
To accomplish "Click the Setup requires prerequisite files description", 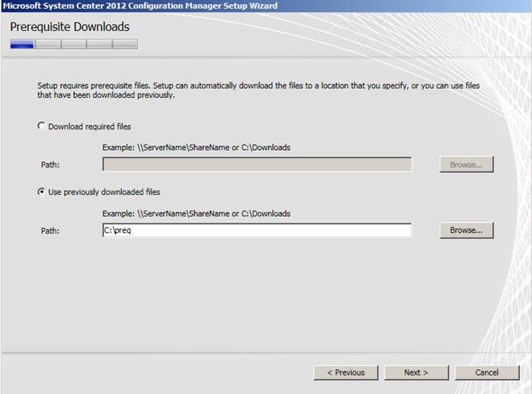I will click(258, 90).
